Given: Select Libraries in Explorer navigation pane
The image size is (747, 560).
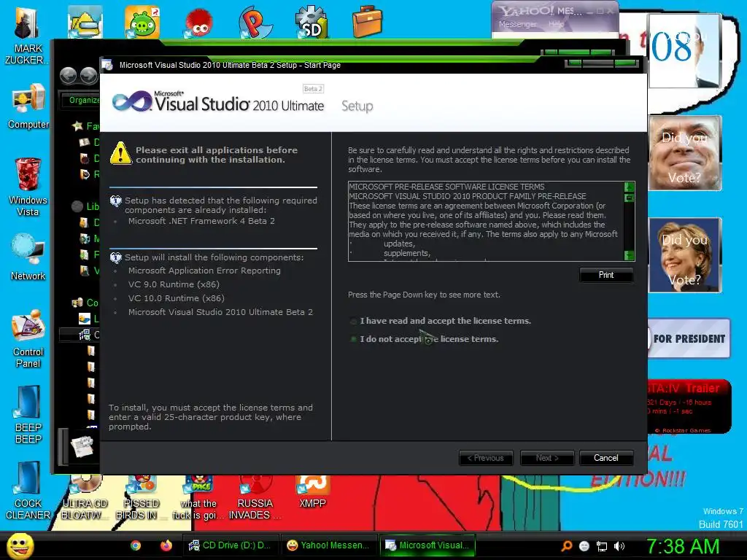Looking at the screenshot, I should tap(86, 206).
